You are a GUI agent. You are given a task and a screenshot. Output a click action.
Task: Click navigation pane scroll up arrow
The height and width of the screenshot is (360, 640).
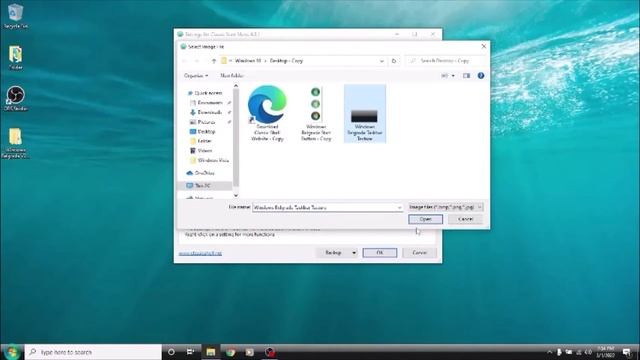pos(236,86)
